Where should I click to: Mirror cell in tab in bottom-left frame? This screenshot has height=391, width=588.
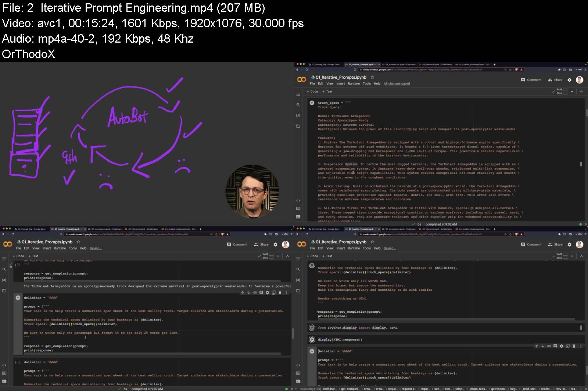[274, 293]
